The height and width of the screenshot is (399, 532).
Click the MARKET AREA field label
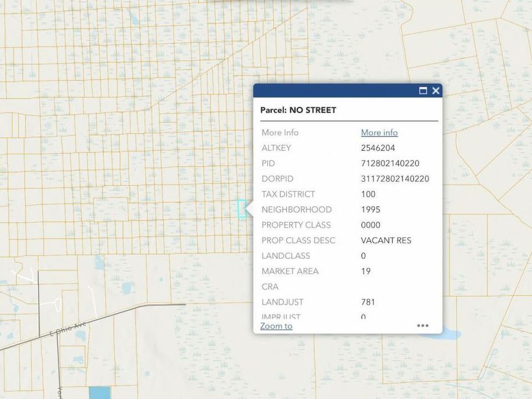[x=290, y=271]
